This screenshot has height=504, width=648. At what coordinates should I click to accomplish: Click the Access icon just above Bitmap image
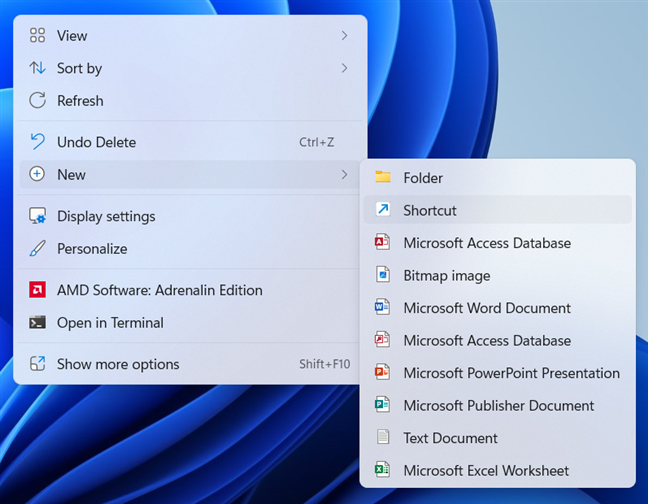click(x=382, y=242)
